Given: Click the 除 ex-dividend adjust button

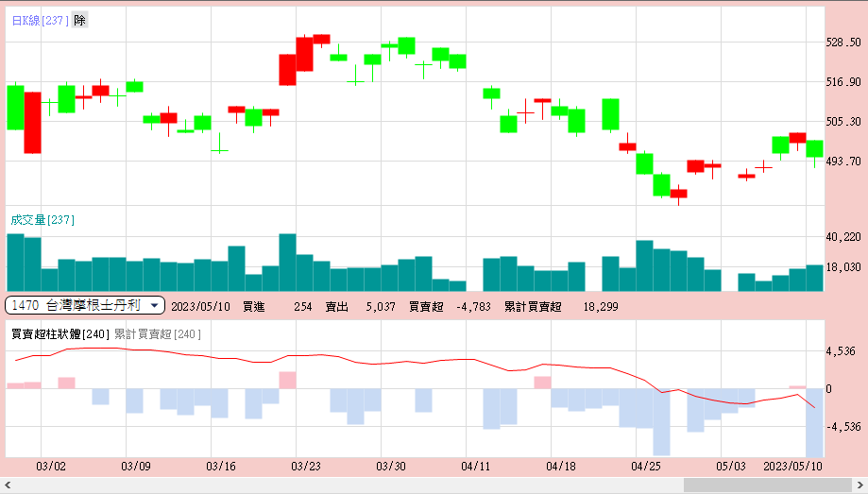Looking at the screenshot, I should (79, 21).
